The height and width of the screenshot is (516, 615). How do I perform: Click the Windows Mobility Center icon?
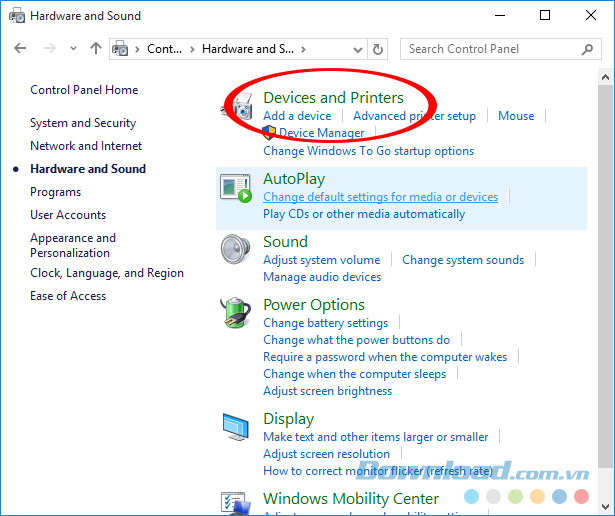coord(235,503)
